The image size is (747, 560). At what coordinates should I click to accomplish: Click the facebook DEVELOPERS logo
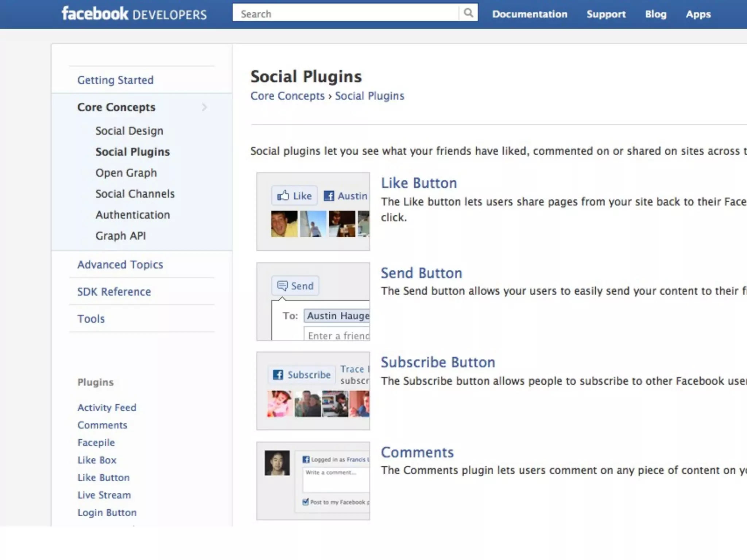click(134, 14)
